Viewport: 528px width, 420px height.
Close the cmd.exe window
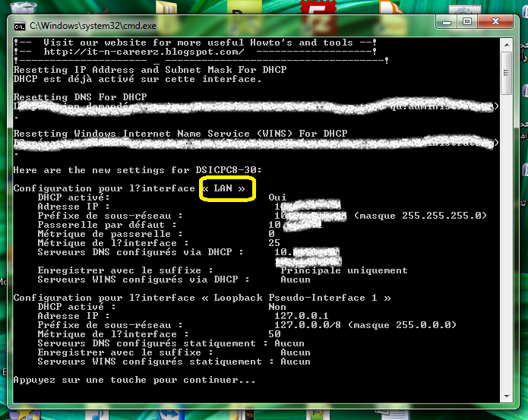[x=495, y=22]
